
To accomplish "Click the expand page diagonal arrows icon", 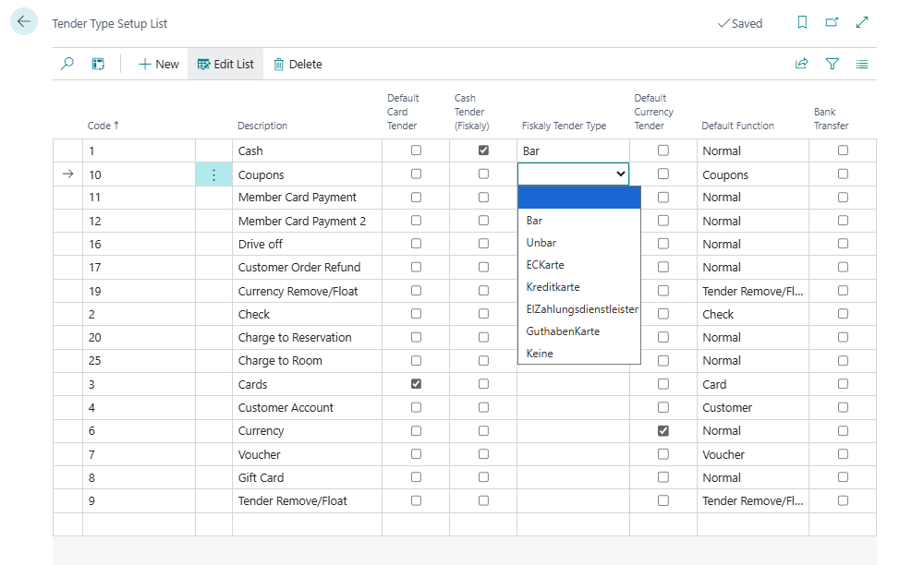I will point(862,23).
